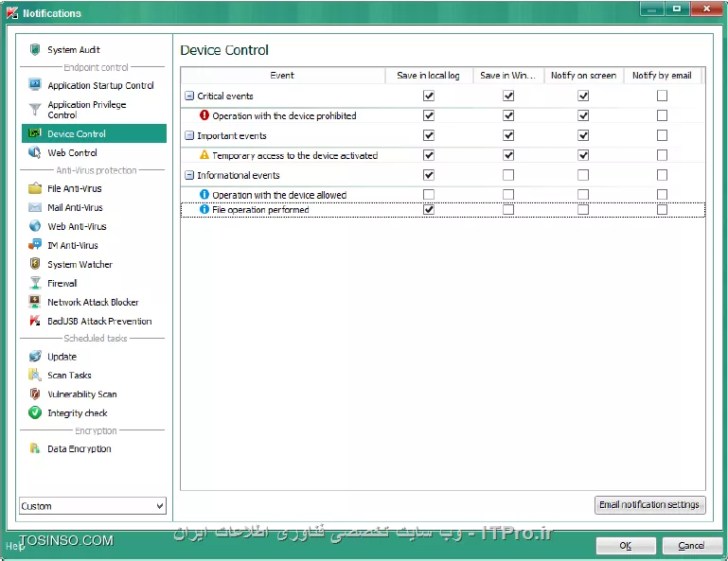Click the Network Attack Blocker icon
Viewport: 728px width, 561px height.
pyautogui.click(x=35, y=302)
